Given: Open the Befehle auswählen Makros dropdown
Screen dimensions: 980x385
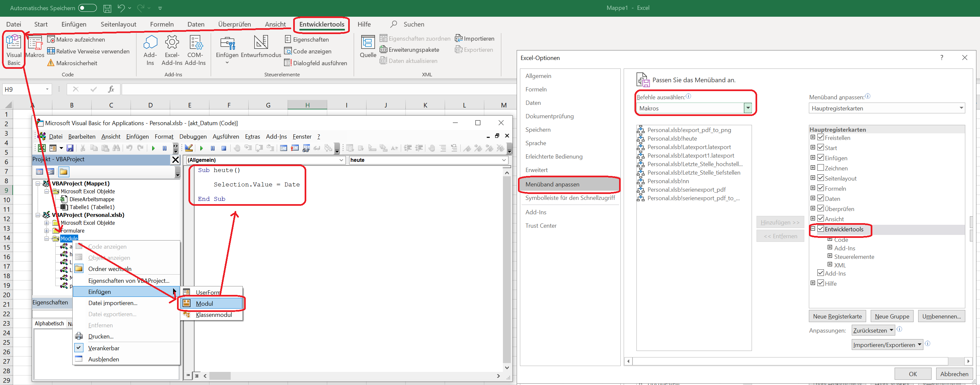Looking at the screenshot, I should pyautogui.click(x=748, y=108).
